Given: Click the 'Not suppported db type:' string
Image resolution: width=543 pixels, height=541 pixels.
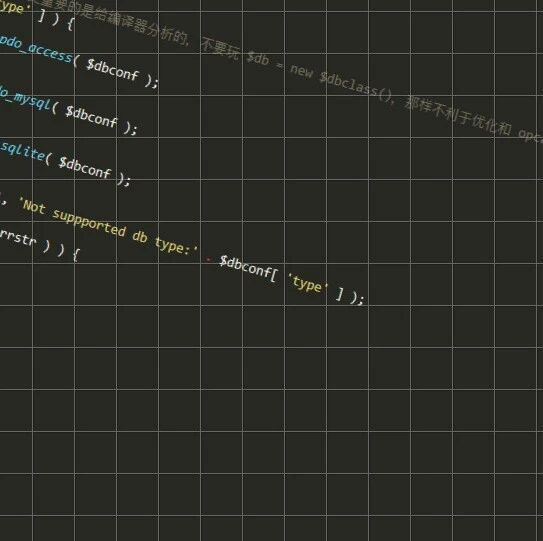Looking at the screenshot, I should click(x=108, y=227).
